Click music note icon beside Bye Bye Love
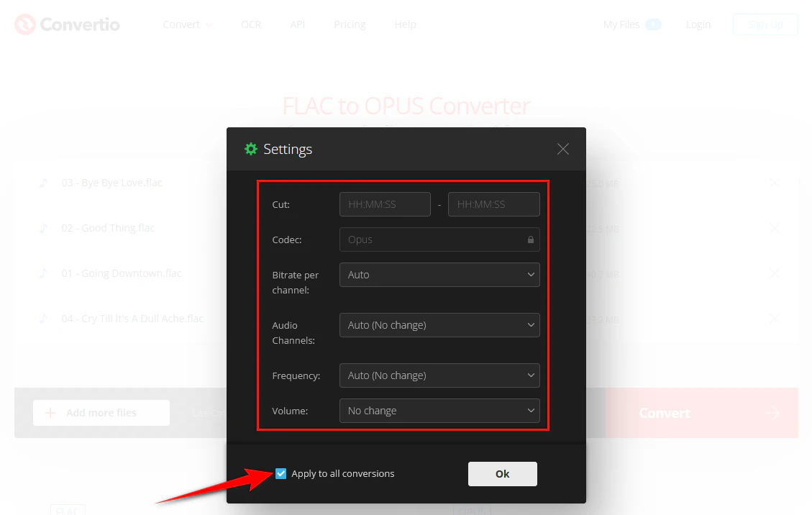This screenshot has height=515, width=812. (44, 183)
